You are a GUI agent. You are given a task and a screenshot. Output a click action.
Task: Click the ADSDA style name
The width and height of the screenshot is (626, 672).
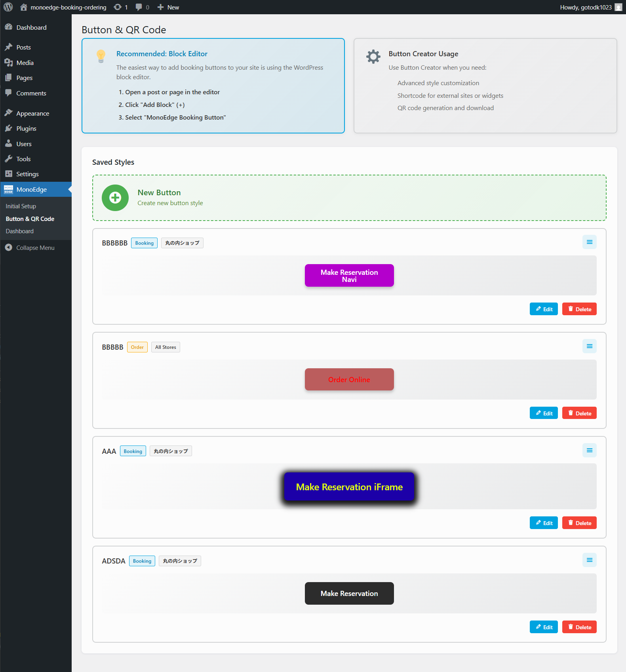point(113,561)
